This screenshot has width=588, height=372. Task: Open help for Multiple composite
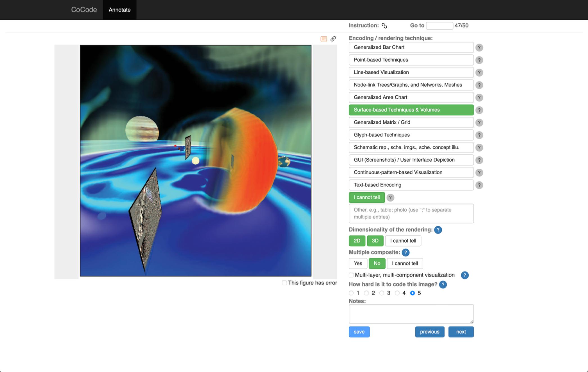[x=405, y=252]
